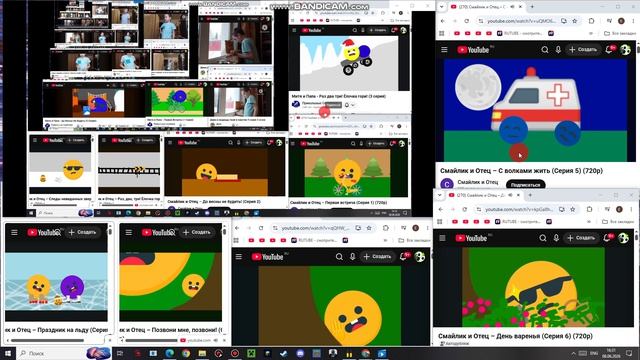Open 'Все закладки' folder in 'С волками жить' window
This screenshot has width=640, height=360.
pos(620,33)
